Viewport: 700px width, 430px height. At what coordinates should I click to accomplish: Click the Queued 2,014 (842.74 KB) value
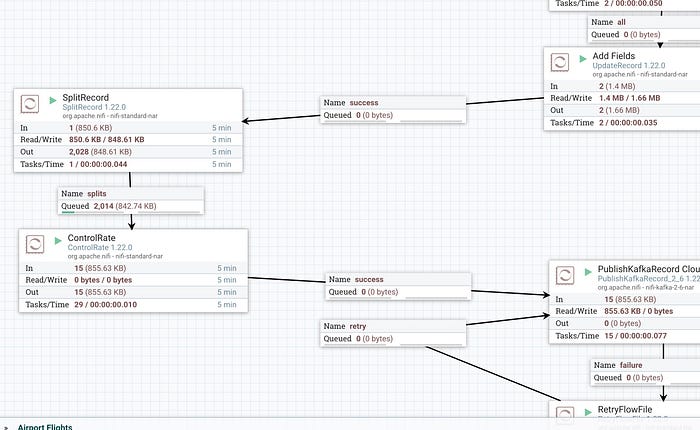(x=125, y=206)
